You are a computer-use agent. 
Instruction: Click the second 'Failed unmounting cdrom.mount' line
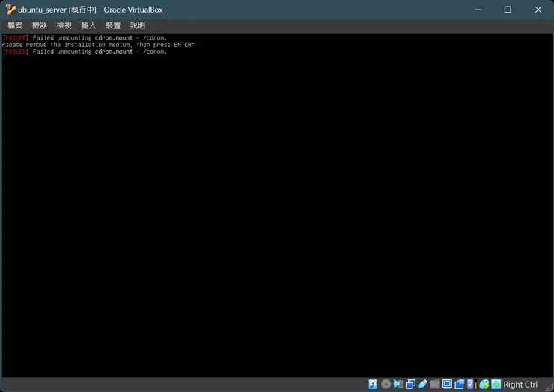tap(85, 52)
